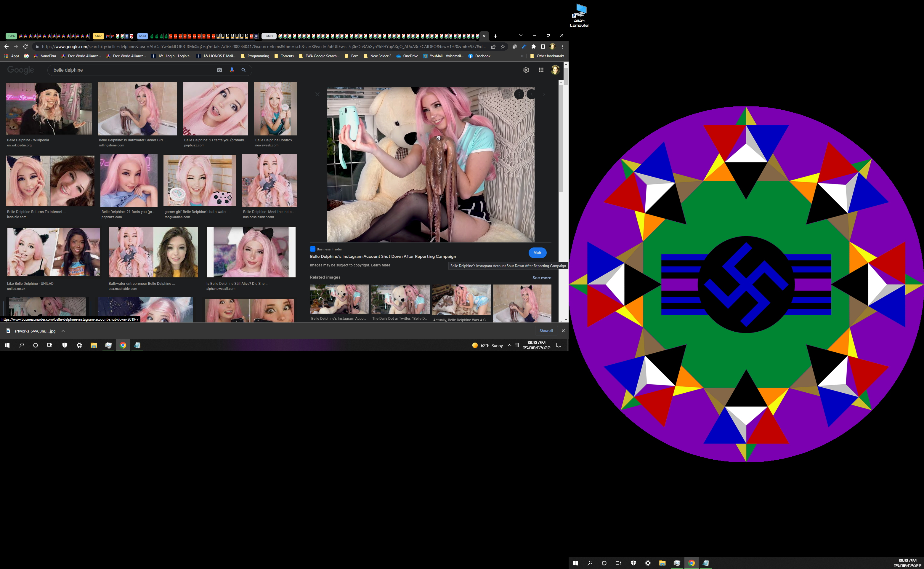Open Chrome extensions puzzle icon
Screen dimensions: 924x569
click(x=533, y=47)
